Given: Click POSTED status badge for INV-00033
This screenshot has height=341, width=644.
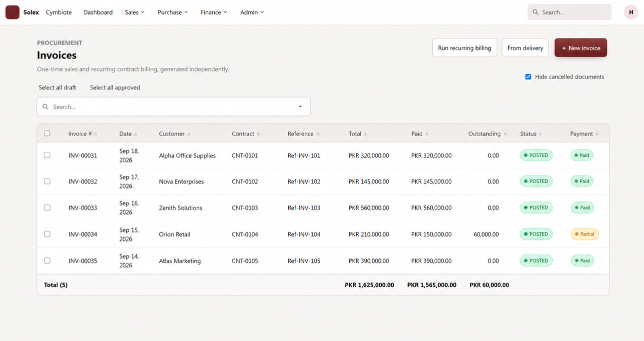Looking at the screenshot, I should pos(536,207).
